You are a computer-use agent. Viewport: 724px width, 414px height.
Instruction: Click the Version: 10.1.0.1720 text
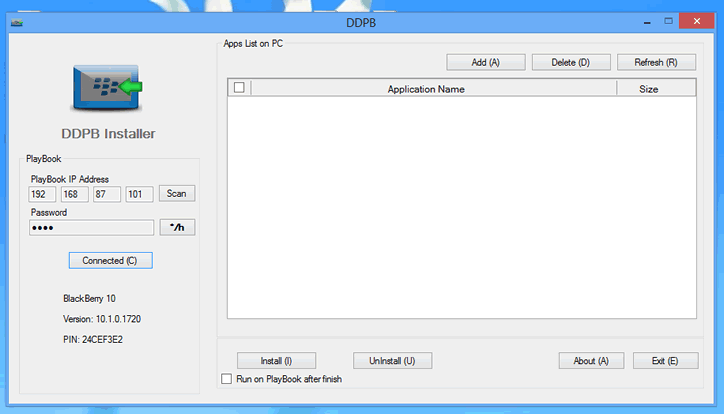[102, 319]
